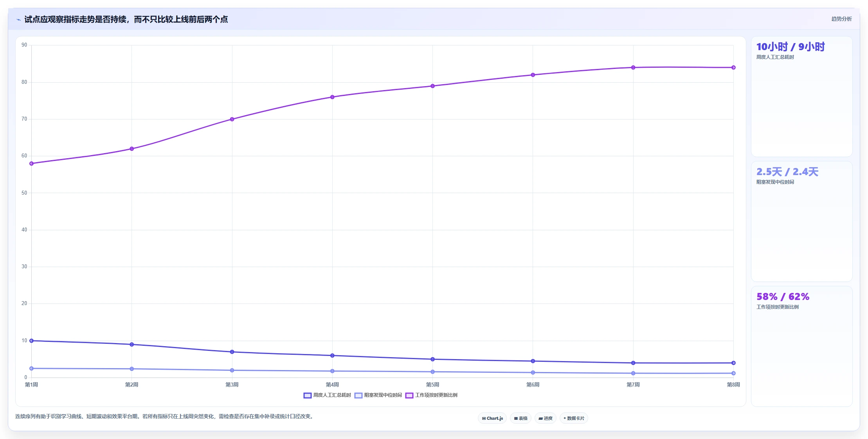Click the 10 y-axis tick label
The height and width of the screenshot is (439, 868).
coord(24,341)
